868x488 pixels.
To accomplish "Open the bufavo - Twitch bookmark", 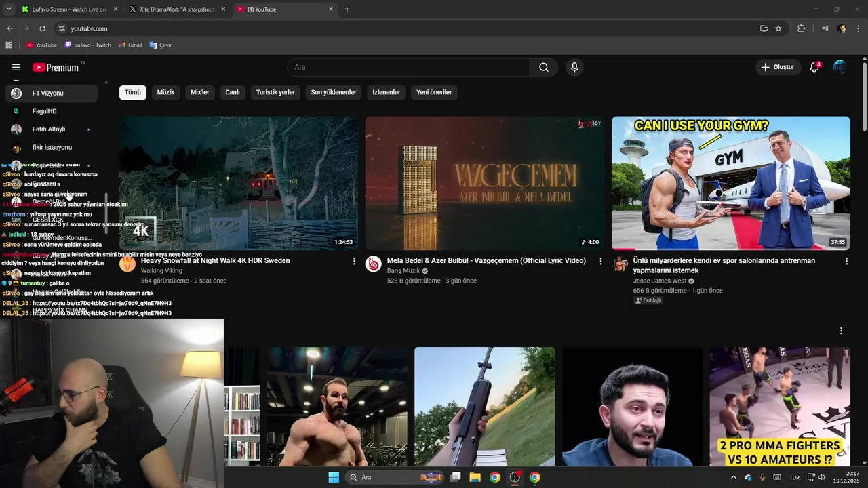I will (87, 45).
